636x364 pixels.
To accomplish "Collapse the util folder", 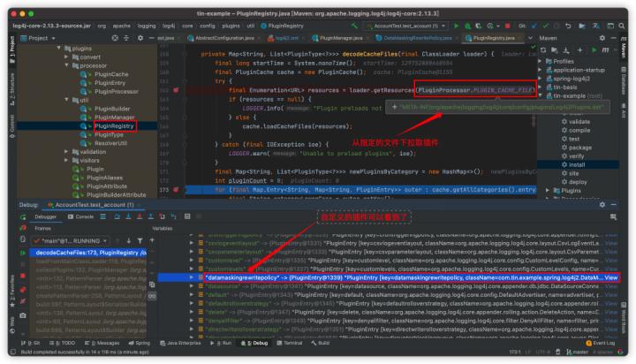I will (x=66, y=100).
